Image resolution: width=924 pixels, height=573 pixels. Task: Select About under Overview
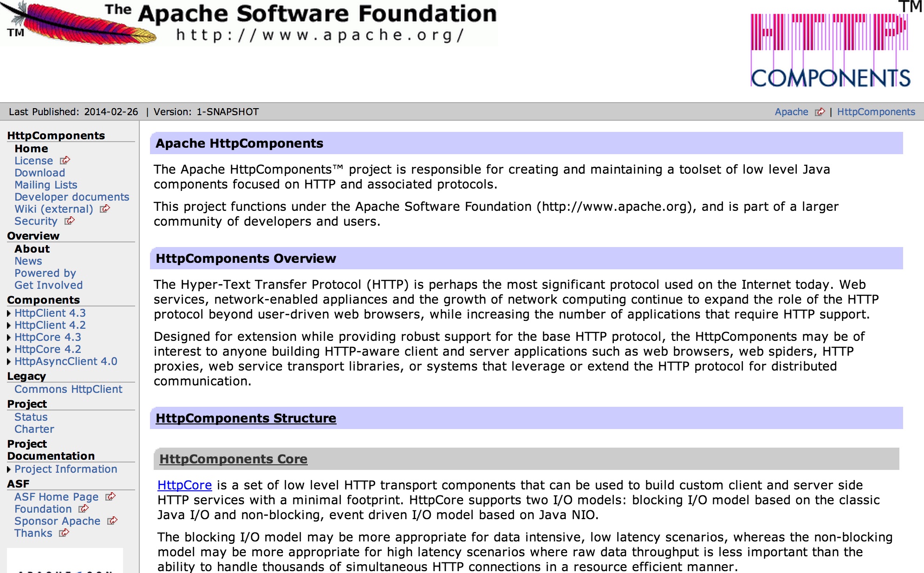coord(32,249)
